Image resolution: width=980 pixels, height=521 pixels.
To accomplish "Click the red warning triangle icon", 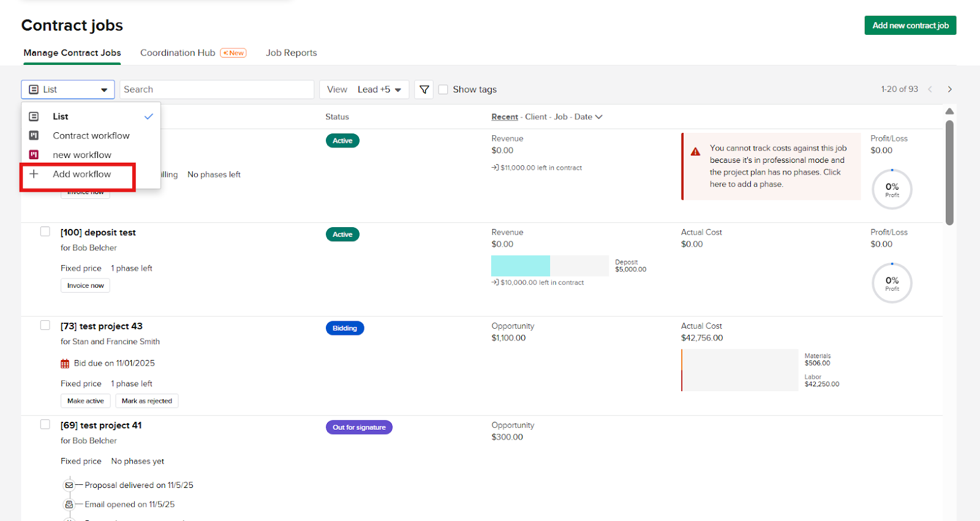I will point(695,152).
